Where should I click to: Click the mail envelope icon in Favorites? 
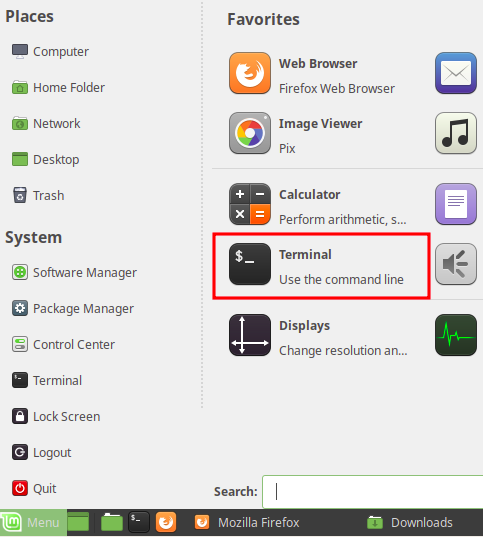[456, 73]
